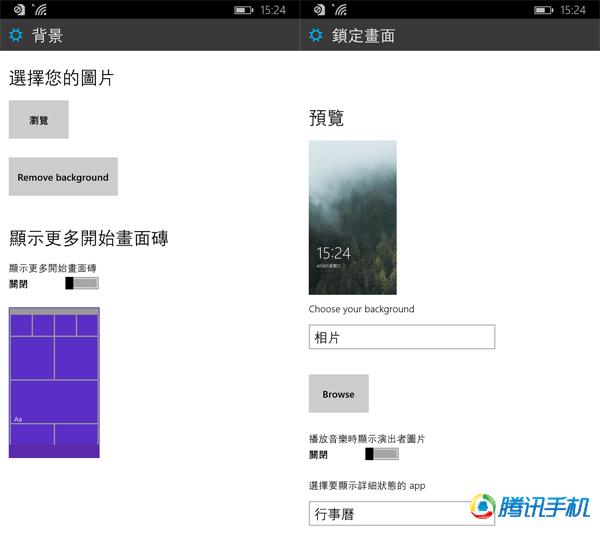This screenshot has height=533, width=600.
Task: Click the gear icon beside 背景 title
Action: coord(15,36)
